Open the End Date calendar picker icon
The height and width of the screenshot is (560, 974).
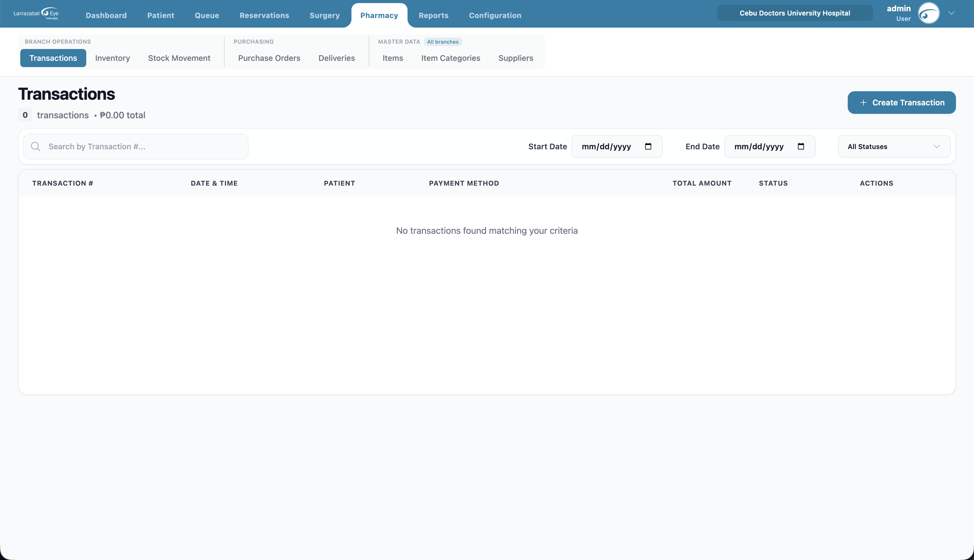801,146
